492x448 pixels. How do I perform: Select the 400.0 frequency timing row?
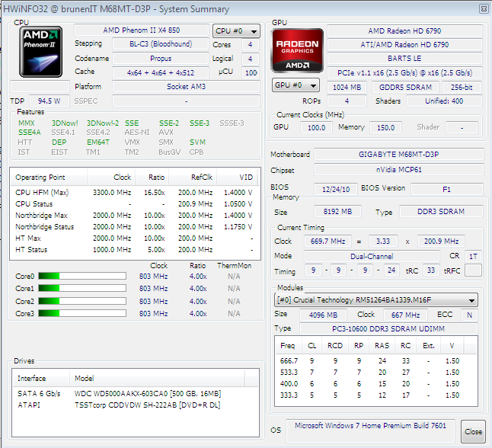[376, 384]
